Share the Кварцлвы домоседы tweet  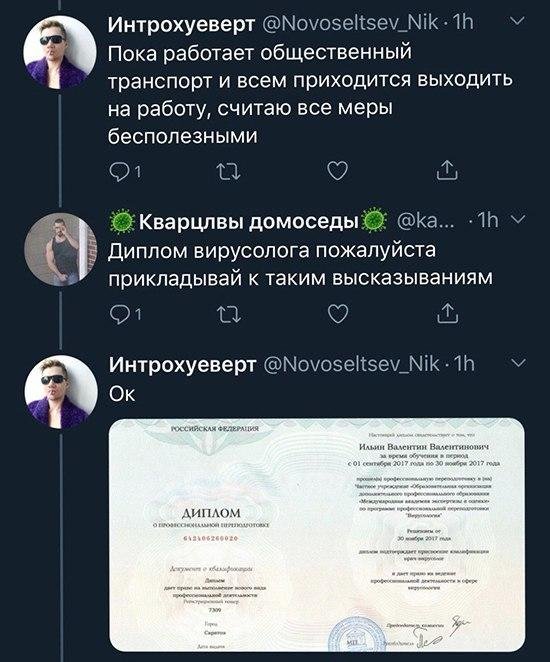pos(447,314)
